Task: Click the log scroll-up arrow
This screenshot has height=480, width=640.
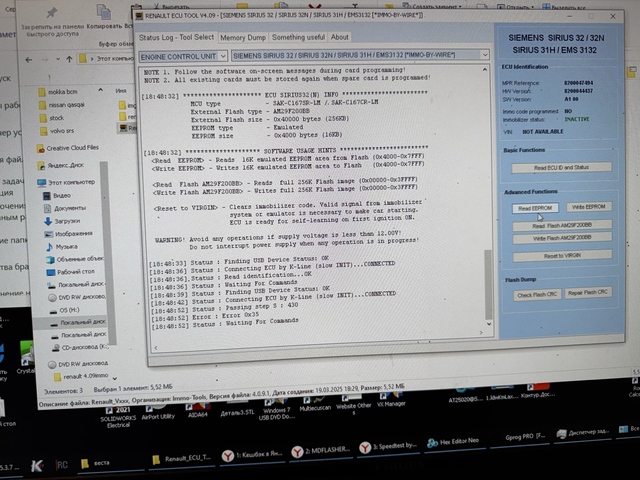Action: [x=484, y=70]
